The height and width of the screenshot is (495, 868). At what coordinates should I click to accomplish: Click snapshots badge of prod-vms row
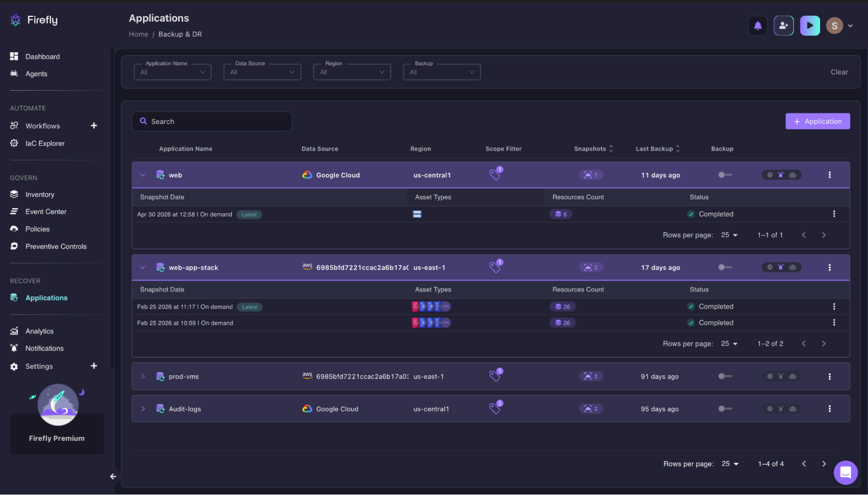591,376
